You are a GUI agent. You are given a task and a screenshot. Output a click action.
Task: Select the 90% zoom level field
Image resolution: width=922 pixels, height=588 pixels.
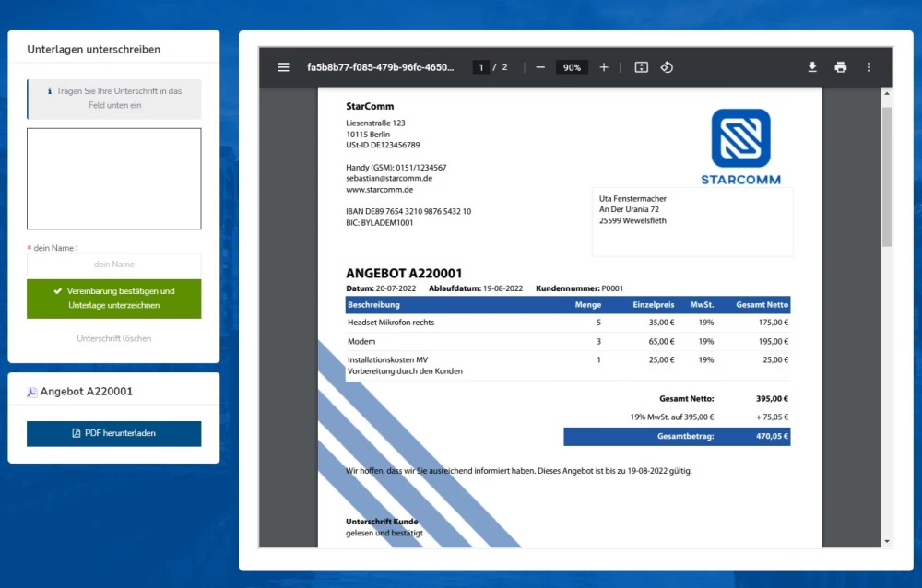(572, 67)
